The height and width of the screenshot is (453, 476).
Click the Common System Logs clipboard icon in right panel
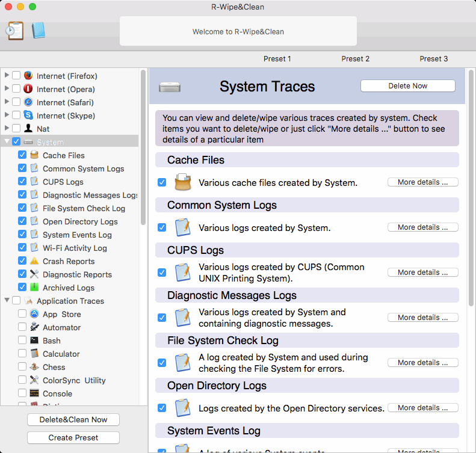point(183,227)
